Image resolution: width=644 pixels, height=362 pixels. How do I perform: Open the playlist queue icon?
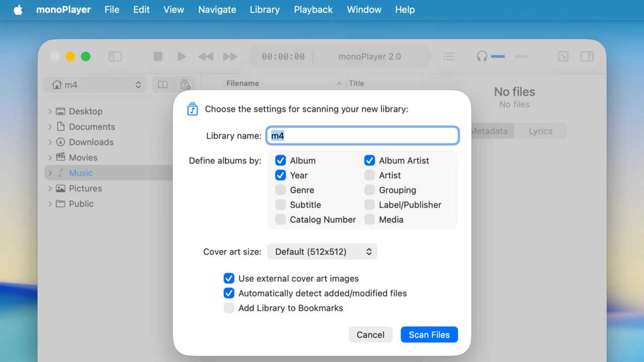coord(449,56)
